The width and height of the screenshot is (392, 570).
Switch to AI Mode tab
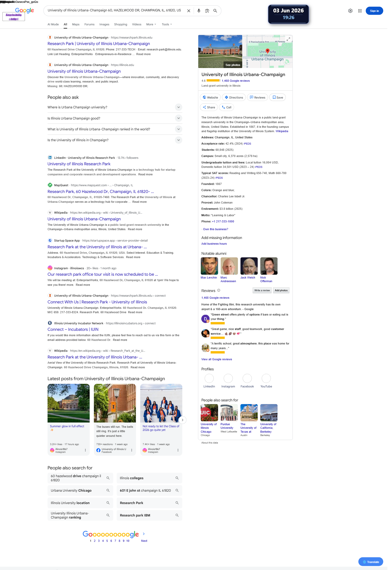53,24
